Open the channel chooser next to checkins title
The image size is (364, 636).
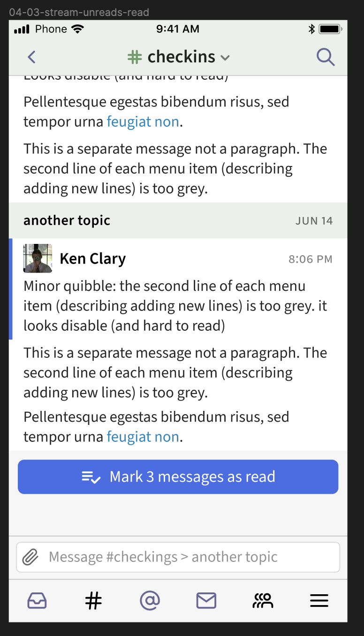(x=225, y=58)
